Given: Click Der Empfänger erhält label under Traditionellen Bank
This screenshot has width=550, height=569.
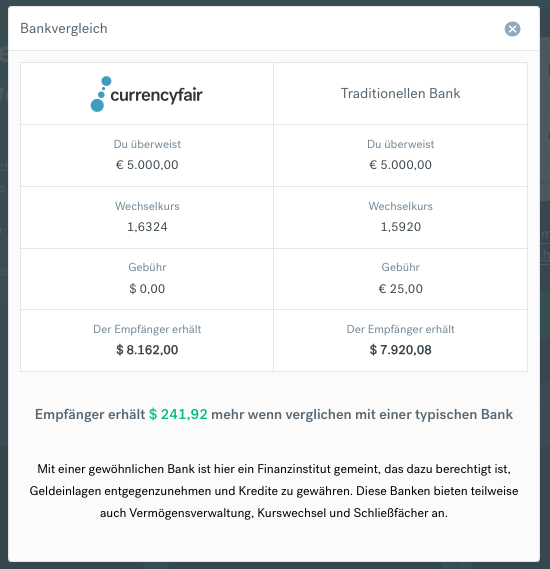Looking at the screenshot, I should coord(401,329).
